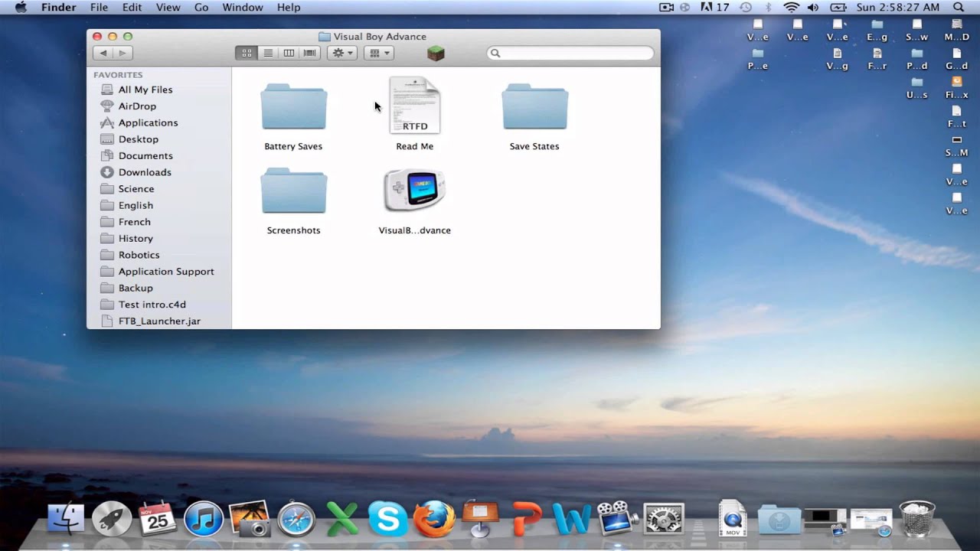Open the Finder menu
Image resolution: width=980 pixels, height=551 pixels.
coord(58,7)
